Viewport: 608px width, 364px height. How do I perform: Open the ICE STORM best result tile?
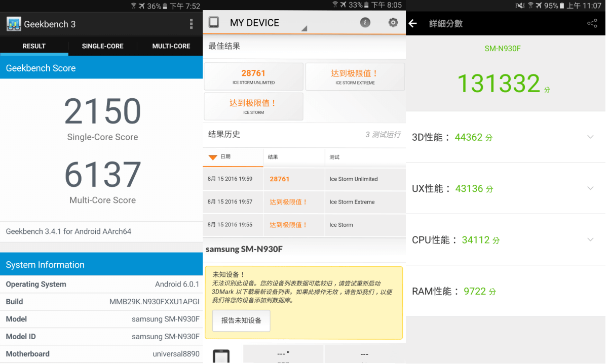point(254,106)
